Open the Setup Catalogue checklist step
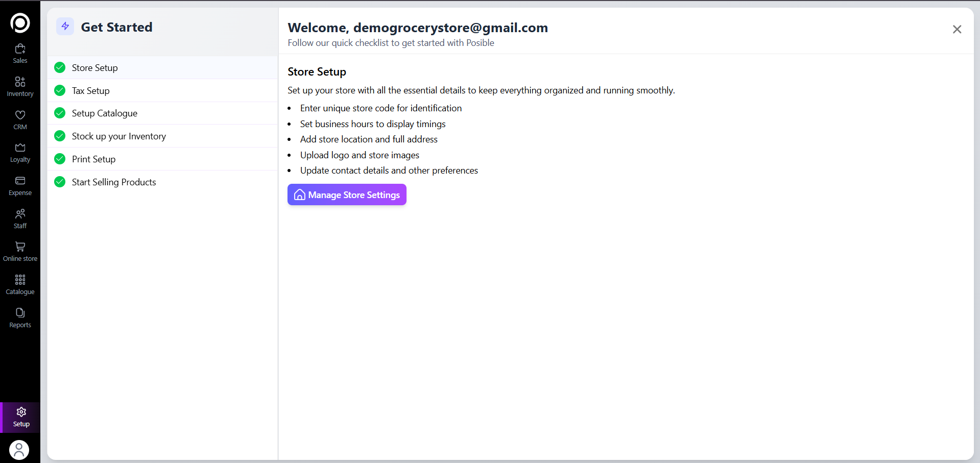 (x=105, y=113)
